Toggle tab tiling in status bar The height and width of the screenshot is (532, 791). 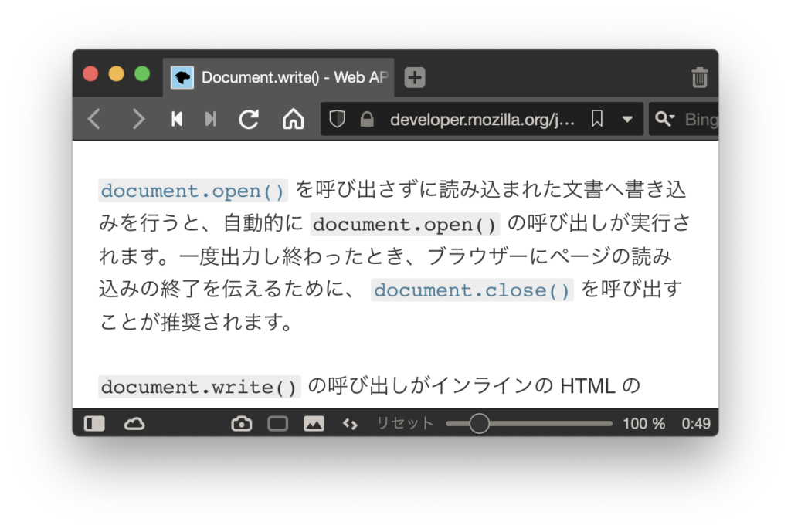tap(277, 423)
